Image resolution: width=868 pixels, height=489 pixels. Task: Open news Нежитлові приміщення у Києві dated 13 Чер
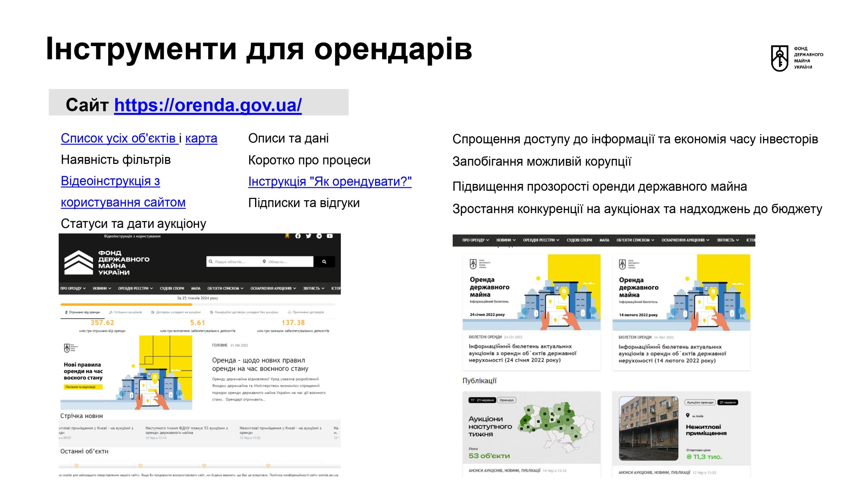click(280, 430)
